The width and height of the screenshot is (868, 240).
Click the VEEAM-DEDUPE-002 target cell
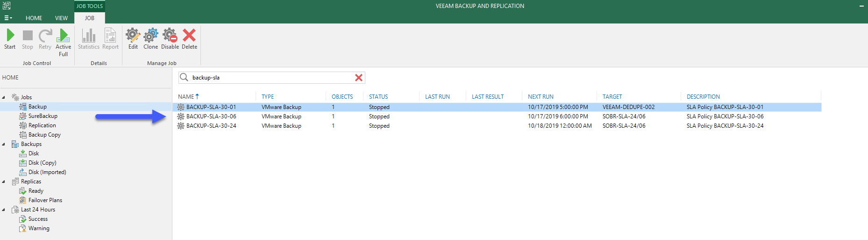point(628,107)
